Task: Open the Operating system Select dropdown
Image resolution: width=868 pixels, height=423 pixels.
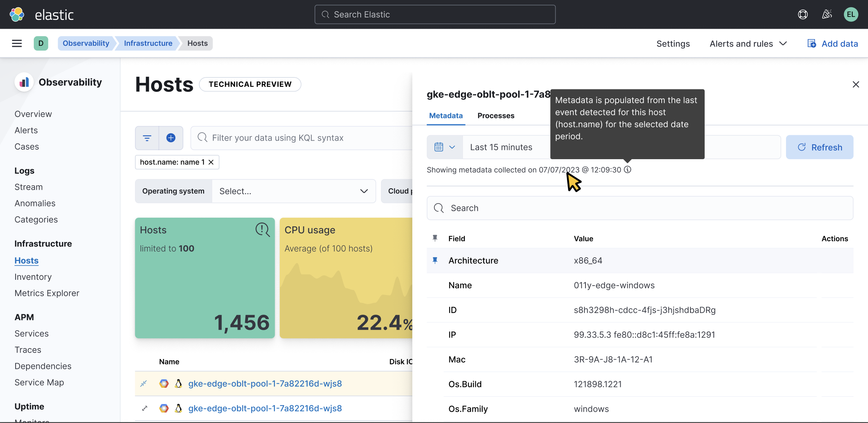Action: point(293,191)
